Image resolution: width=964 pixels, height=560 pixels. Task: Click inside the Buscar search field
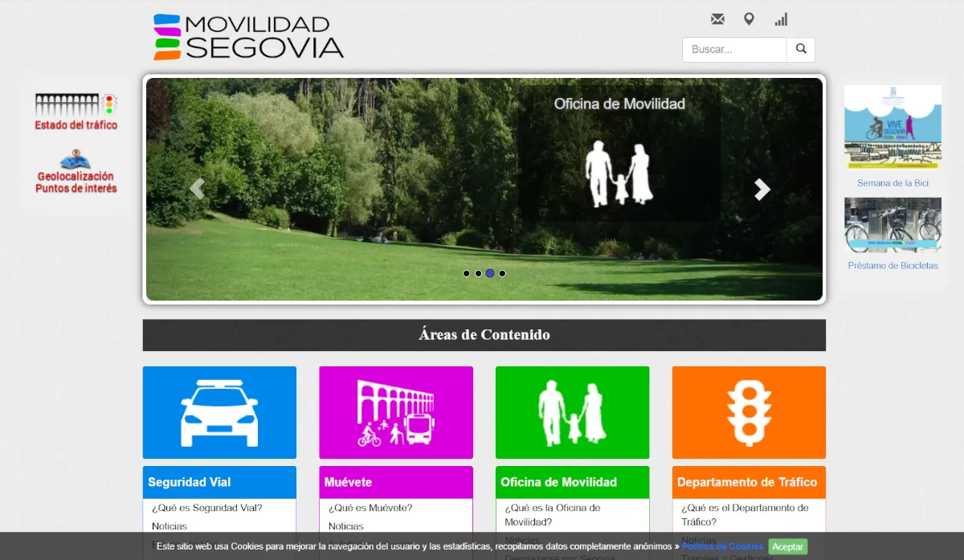click(x=733, y=49)
